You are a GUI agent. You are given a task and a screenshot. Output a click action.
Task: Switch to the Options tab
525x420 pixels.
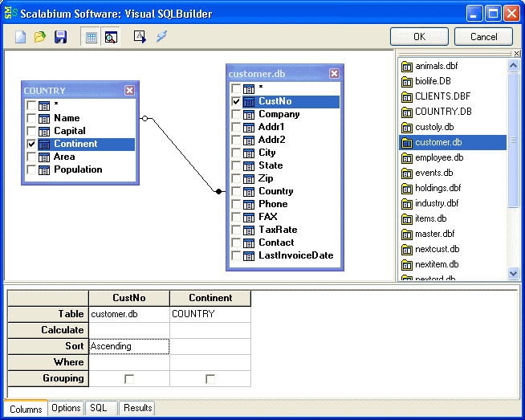point(66,408)
